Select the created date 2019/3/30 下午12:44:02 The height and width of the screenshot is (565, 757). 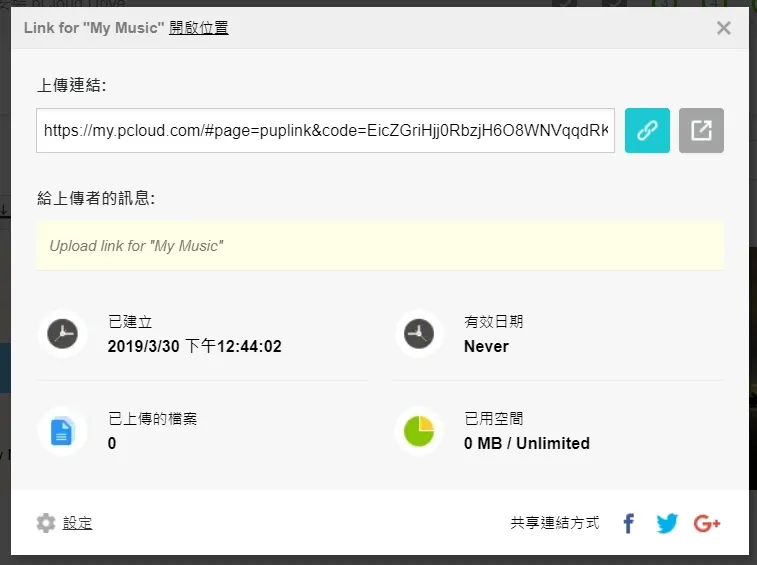point(195,346)
